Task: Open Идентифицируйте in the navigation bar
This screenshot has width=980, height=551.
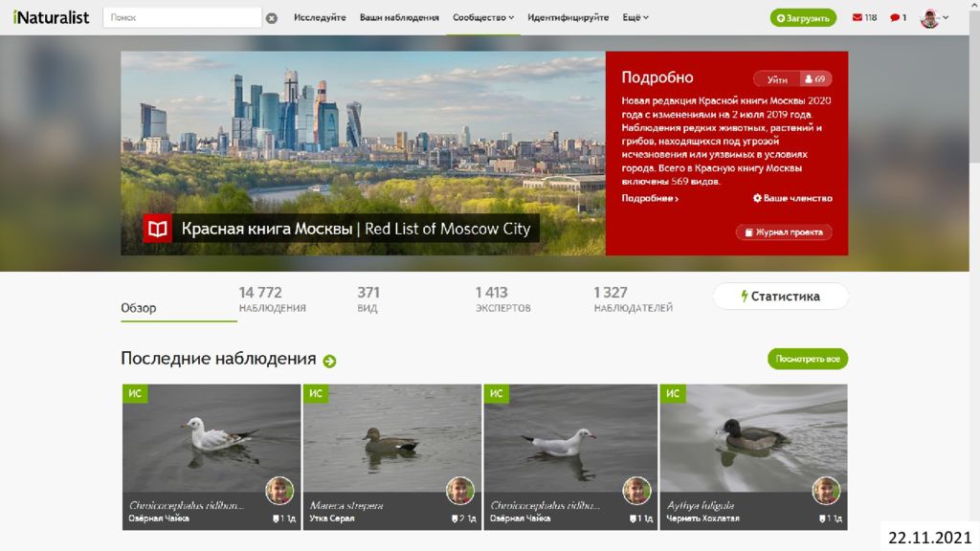Action: tap(568, 17)
